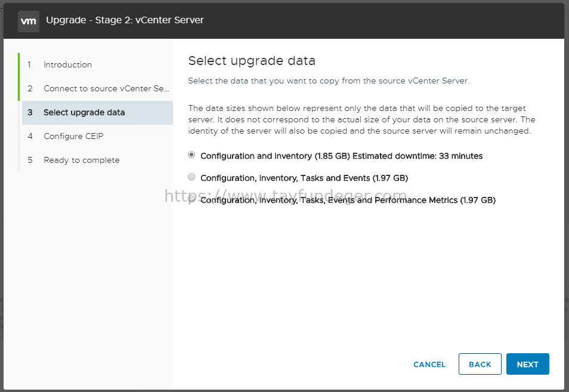Open step 2 Connect to source vCenter Server
569x392 pixels.
[97, 88]
